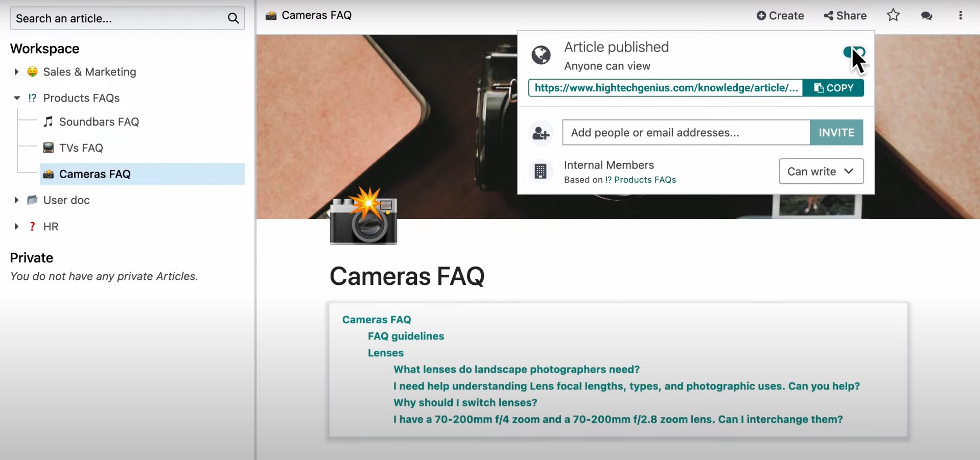Open the 70-200mm zoom interchange question link

pos(618,419)
